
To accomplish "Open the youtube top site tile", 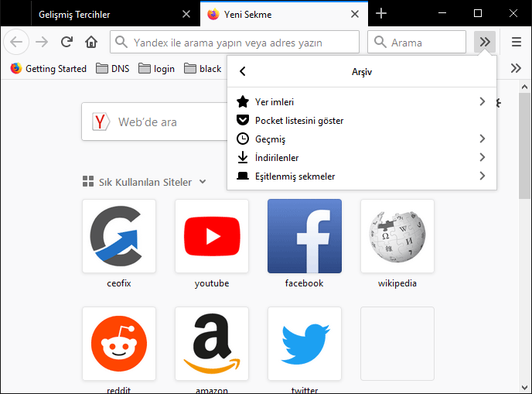I will 212,236.
